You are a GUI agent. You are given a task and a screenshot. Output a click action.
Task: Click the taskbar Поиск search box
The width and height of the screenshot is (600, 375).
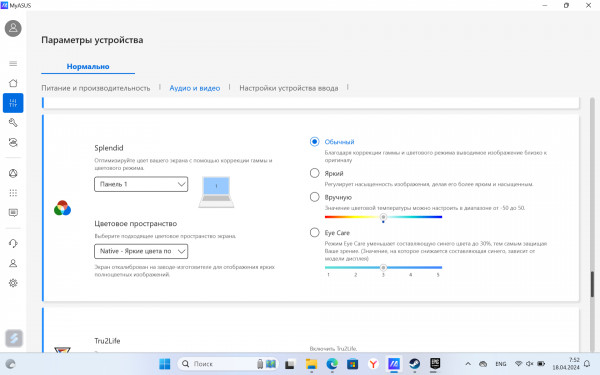click(228, 364)
